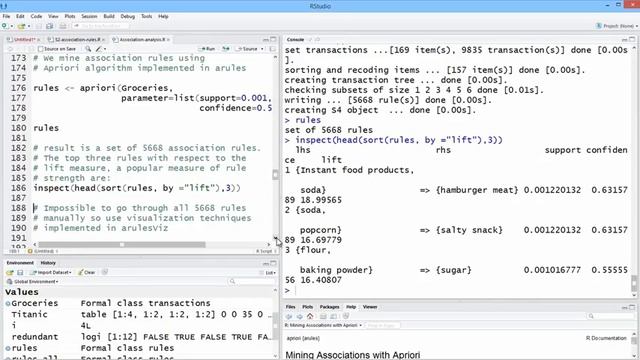Viewport: 640px width, 360px height.
Task: Click the Open File folder icon
Action: tap(21, 26)
